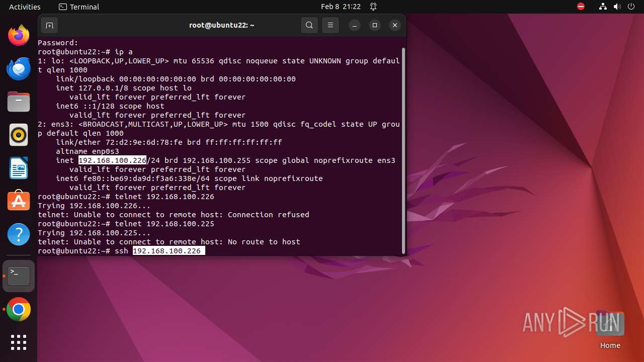Maximize the terminal window
The image size is (644, 362).
pyautogui.click(x=375, y=25)
